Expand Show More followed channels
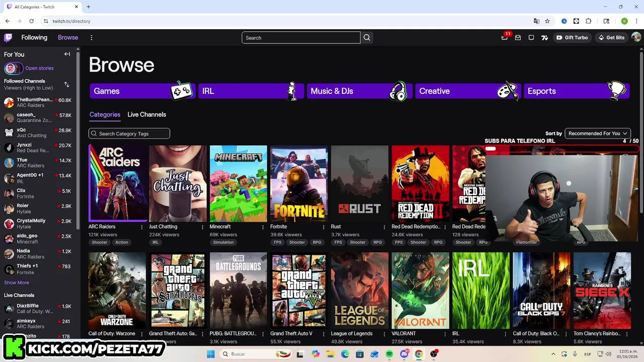 point(17,283)
